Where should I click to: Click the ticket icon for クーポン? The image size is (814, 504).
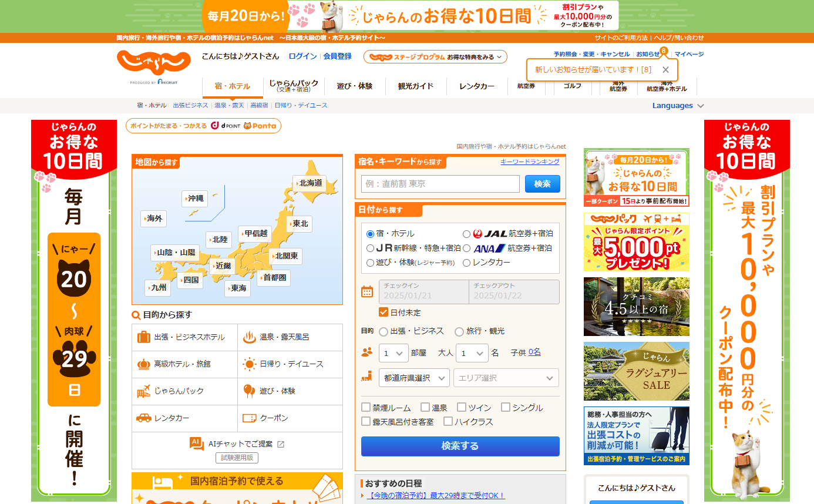coord(249,418)
